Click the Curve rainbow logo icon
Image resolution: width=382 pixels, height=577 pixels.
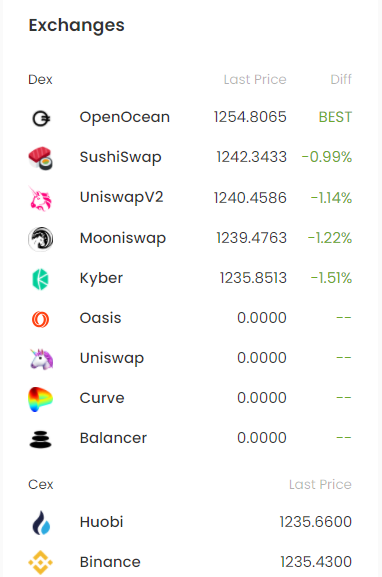pyautogui.click(x=40, y=399)
